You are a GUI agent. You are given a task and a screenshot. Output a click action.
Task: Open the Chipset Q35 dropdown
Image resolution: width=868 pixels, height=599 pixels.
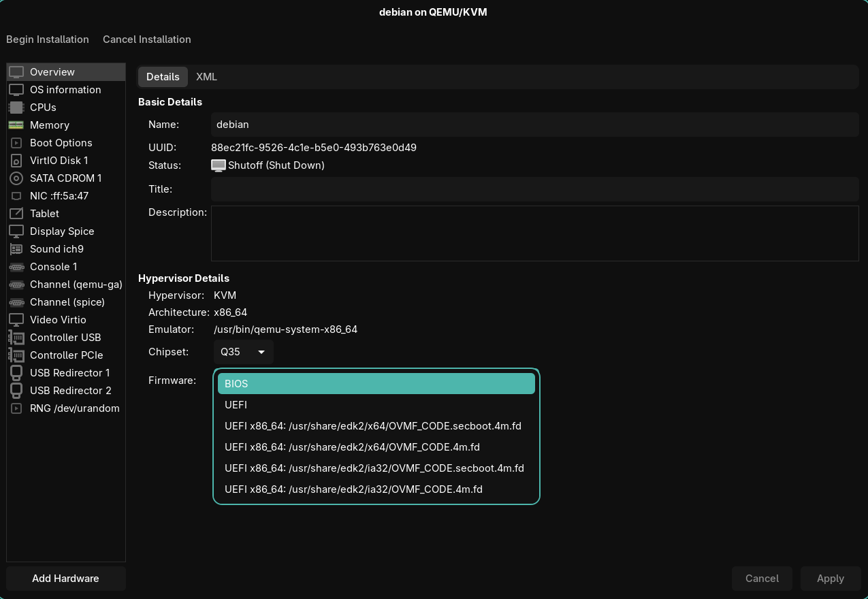(244, 352)
